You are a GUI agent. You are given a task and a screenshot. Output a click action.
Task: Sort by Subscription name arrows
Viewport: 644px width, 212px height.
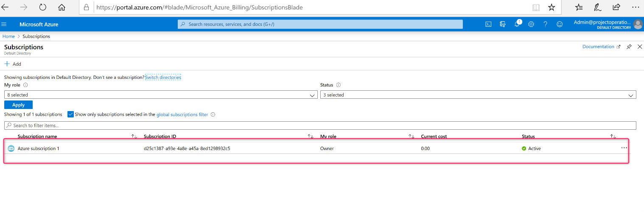(134, 137)
